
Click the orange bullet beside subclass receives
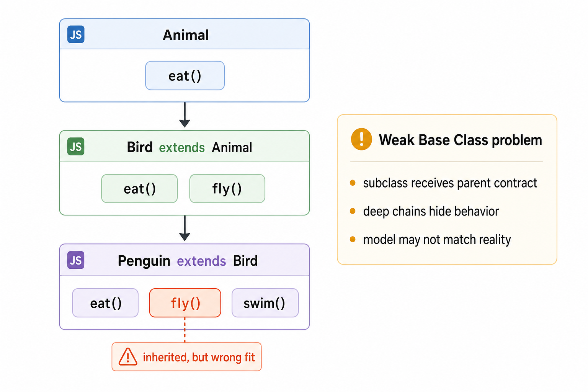[x=353, y=183]
